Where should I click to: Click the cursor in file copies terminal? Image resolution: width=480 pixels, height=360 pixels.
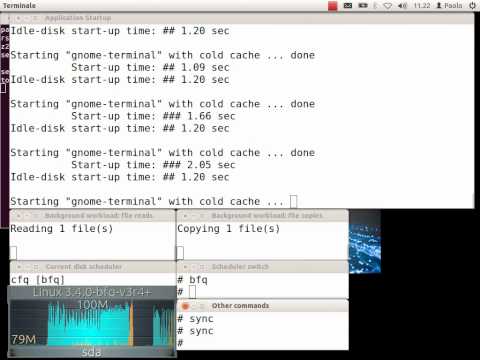180,253
